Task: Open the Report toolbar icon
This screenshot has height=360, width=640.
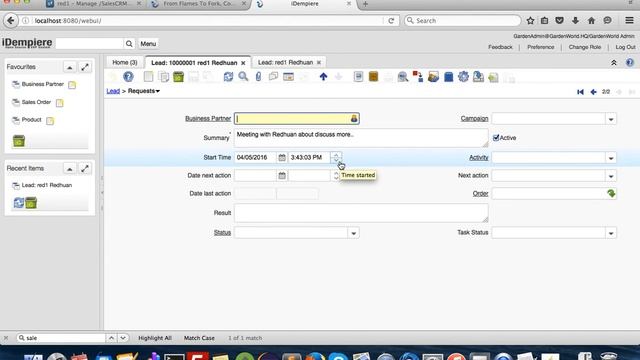Action: point(358,76)
